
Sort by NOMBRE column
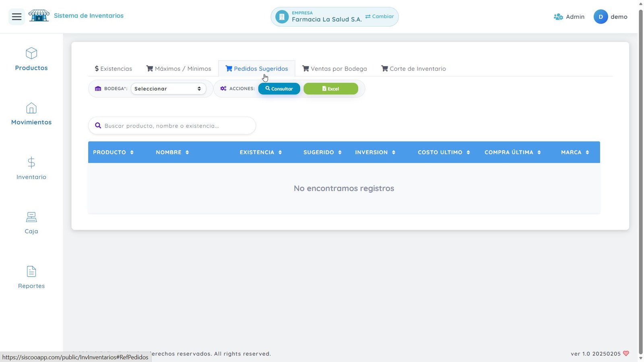(172, 152)
